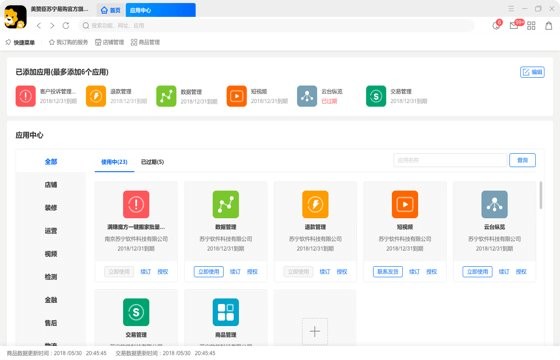The height and width of the screenshot is (360, 560).
Task: Switch to the 已过期(5) tab
Action: 152,162
